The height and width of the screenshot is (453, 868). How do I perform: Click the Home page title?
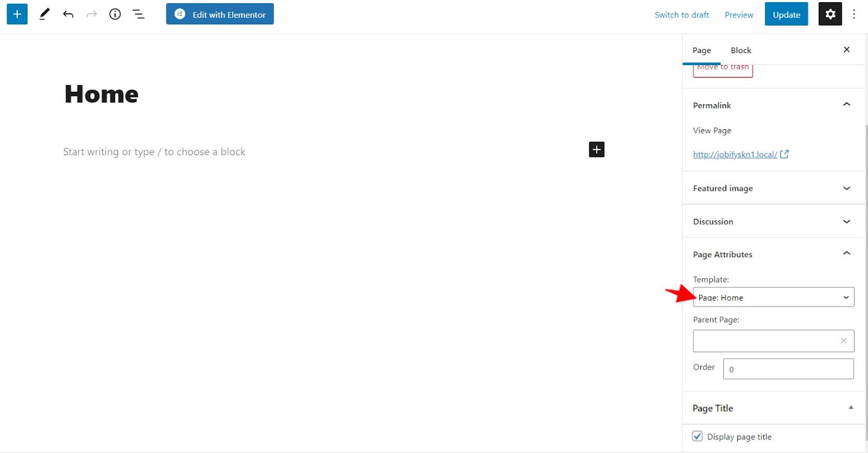(101, 94)
